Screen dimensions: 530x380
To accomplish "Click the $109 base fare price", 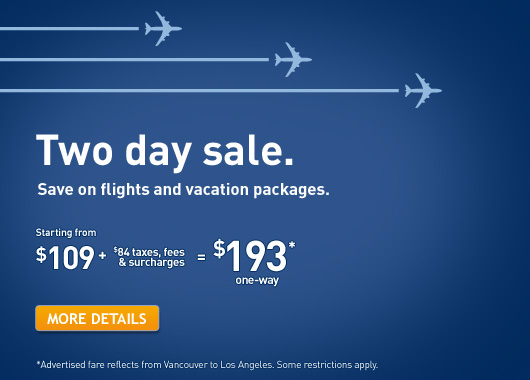I will (65, 257).
